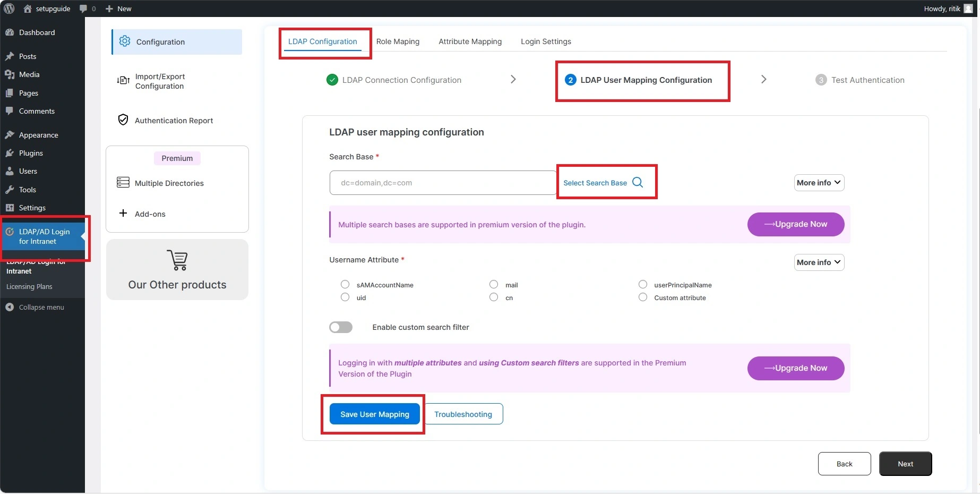Click the green check on LDAP Connection Configuration
Screen dimensions: 980x494
(332, 80)
